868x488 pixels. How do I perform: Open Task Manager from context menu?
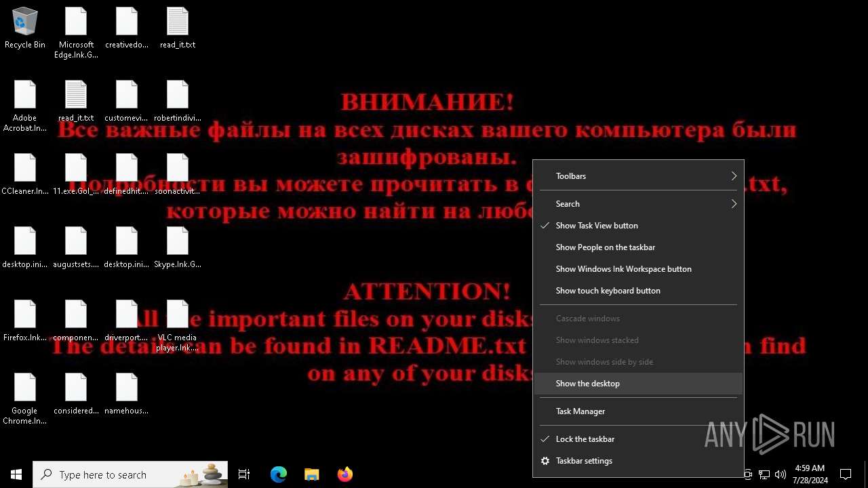coord(638,411)
